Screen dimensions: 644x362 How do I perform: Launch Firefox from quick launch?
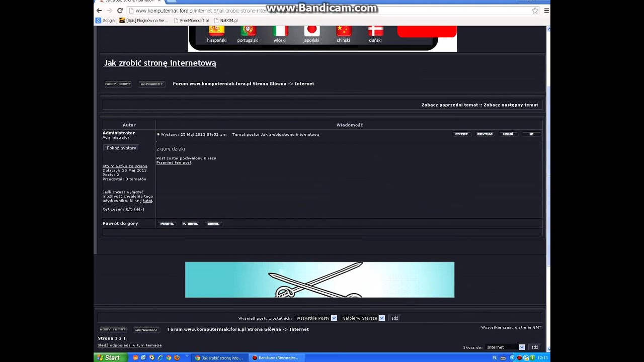click(x=177, y=358)
